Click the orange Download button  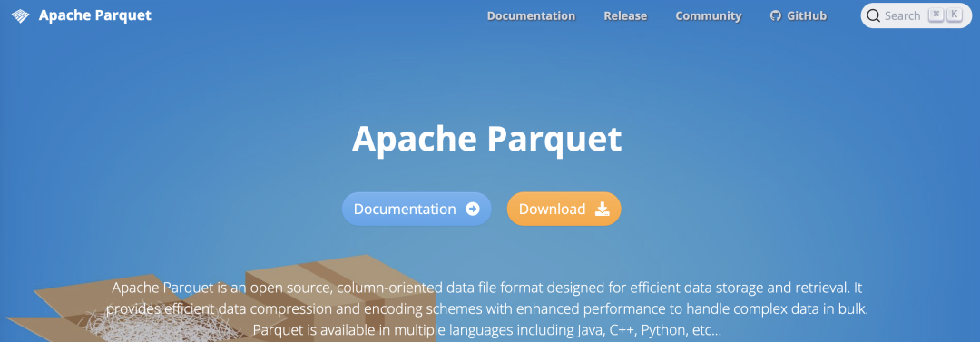[x=563, y=209]
